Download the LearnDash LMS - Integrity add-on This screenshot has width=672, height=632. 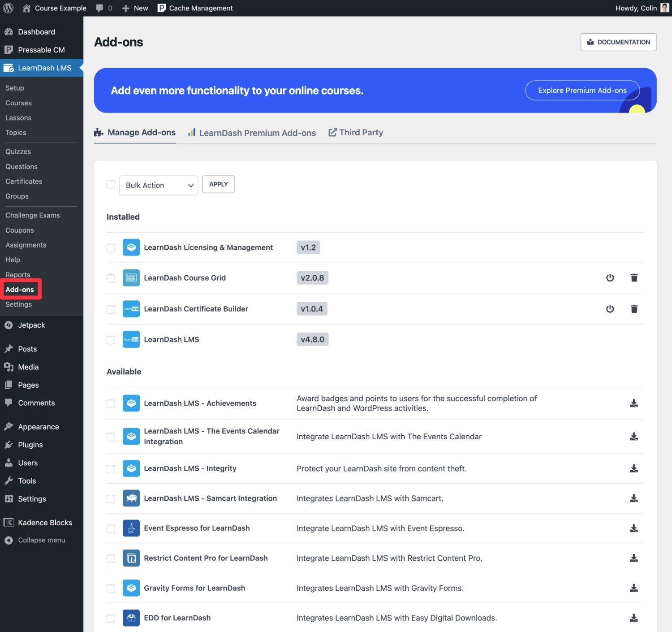(633, 468)
